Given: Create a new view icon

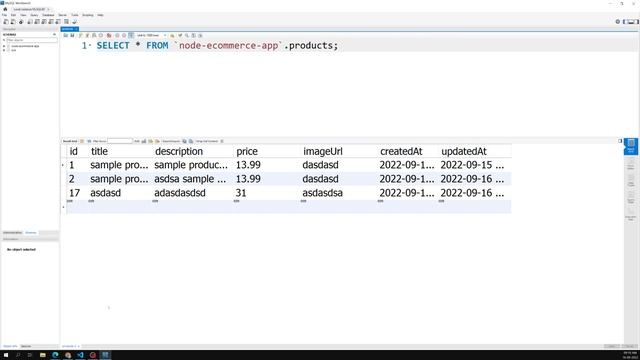Looking at the screenshot, I should click(x=44, y=22).
